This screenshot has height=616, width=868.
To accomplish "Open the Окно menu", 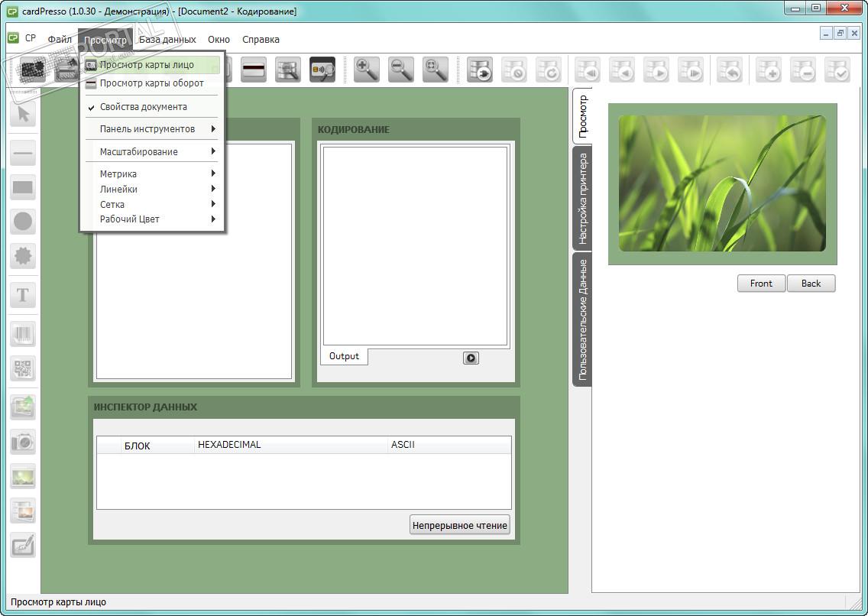I will 219,39.
